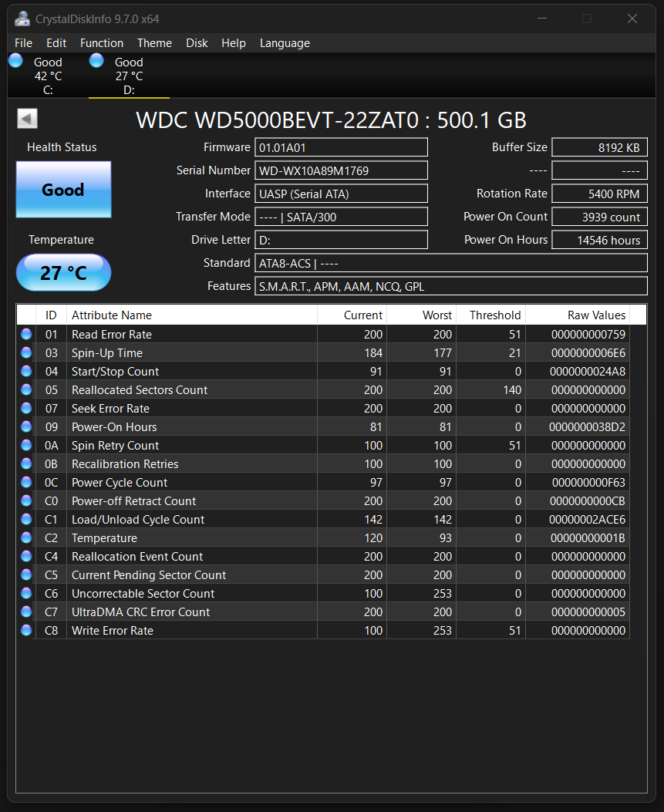Viewport: 664px width, 812px height.
Task: Select the D: drive status orb
Action: 96,61
